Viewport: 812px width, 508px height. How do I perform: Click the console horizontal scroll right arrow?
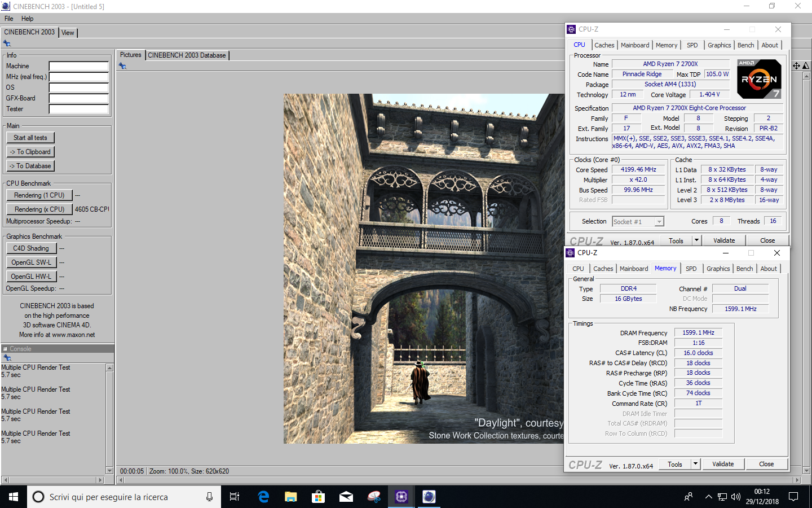coord(100,480)
